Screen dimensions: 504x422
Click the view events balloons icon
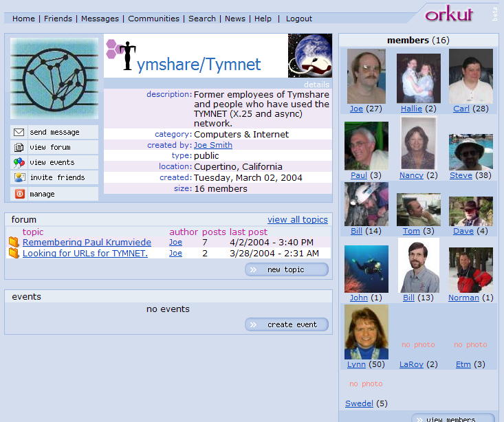(19, 163)
